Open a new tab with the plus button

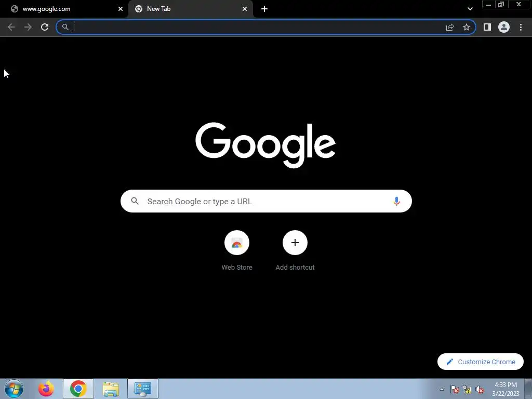pyautogui.click(x=264, y=9)
